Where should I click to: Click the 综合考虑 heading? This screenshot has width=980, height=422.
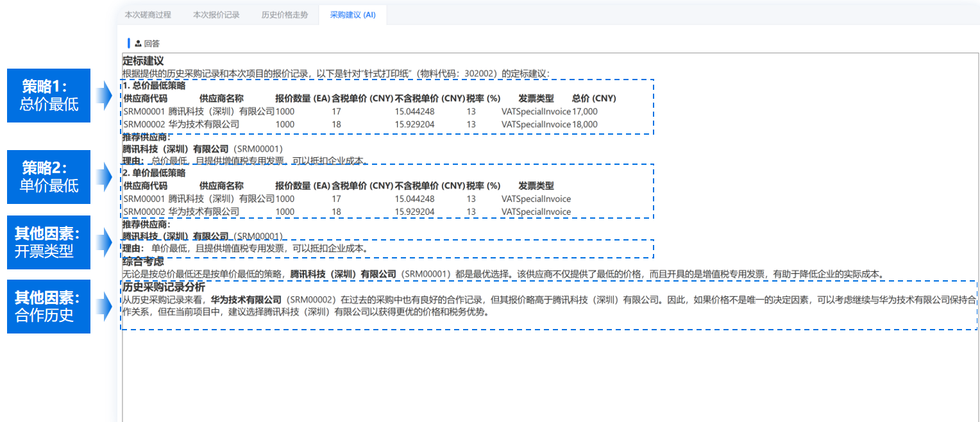point(143,262)
